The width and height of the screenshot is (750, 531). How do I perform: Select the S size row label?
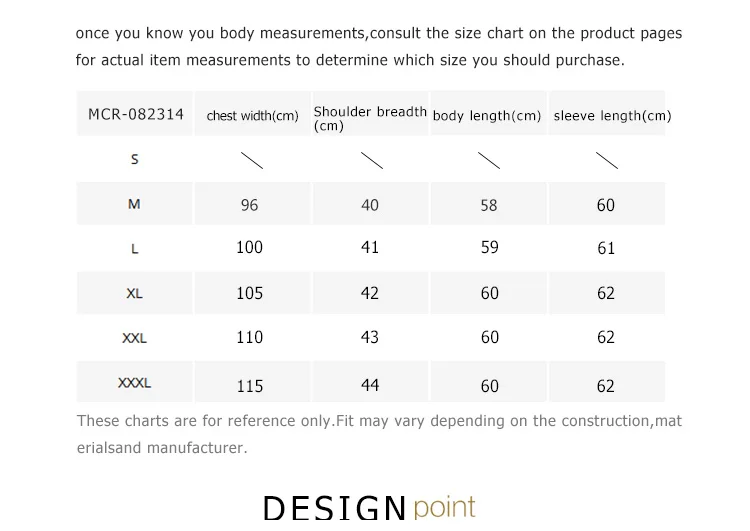[134, 159]
